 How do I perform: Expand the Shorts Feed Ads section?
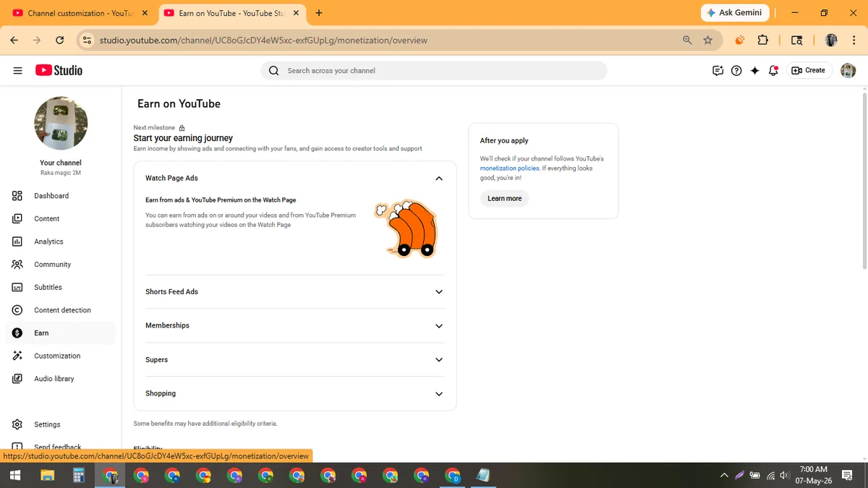pyautogui.click(x=439, y=292)
